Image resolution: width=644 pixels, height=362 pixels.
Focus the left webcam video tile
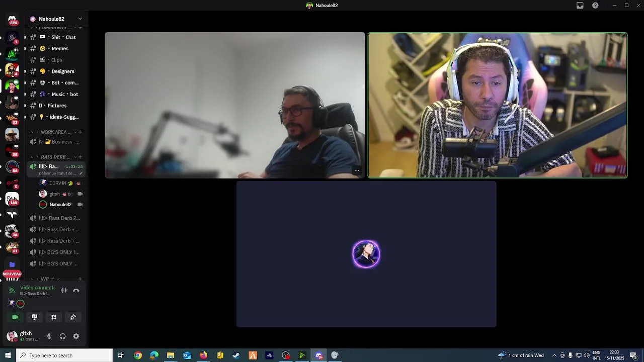(x=235, y=105)
